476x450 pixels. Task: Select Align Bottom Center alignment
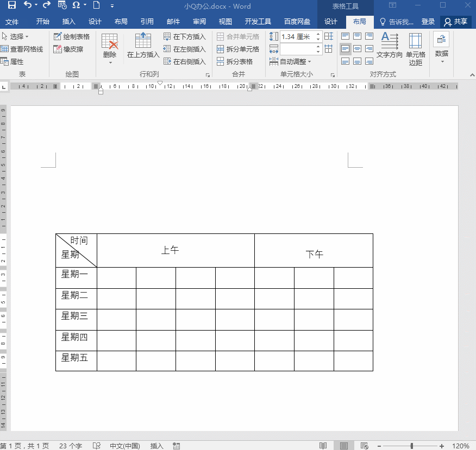point(358,61)
